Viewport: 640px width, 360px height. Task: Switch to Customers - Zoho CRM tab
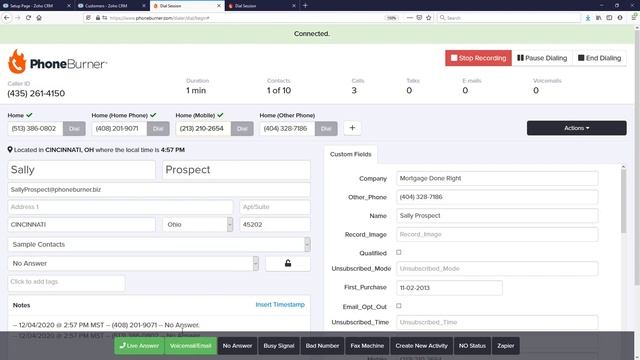pos(111,6)
